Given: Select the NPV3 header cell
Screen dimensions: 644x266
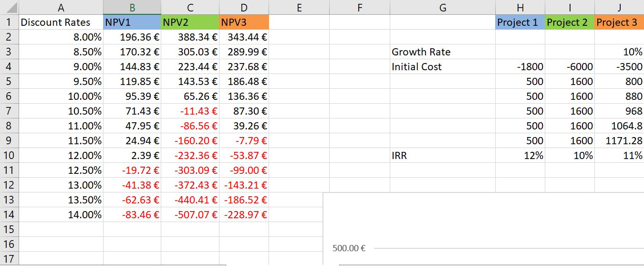Looking at the screenshot, I should 244,22.
